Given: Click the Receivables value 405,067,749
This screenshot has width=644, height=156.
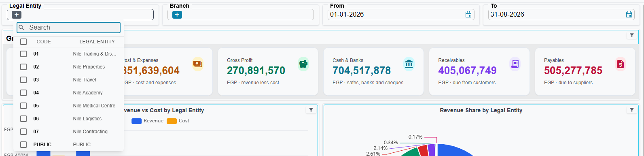Looking at the screenshot, I should [467, 71].
